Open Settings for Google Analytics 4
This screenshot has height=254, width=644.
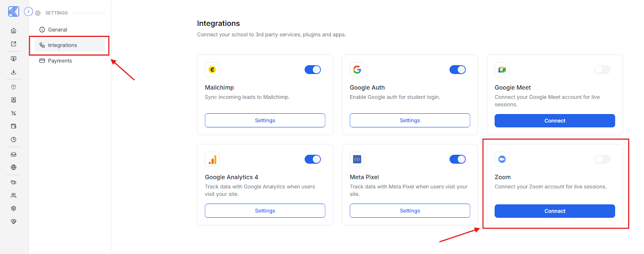click(265, 211)
